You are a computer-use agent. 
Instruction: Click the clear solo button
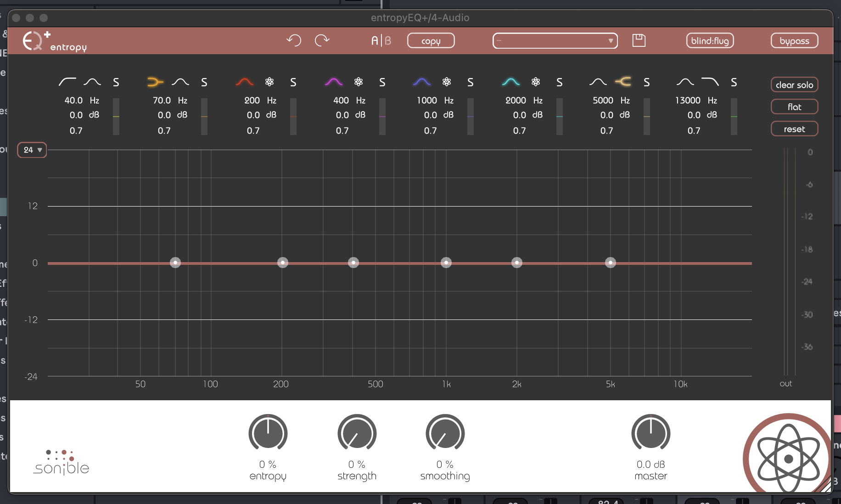tap(794, 85)
